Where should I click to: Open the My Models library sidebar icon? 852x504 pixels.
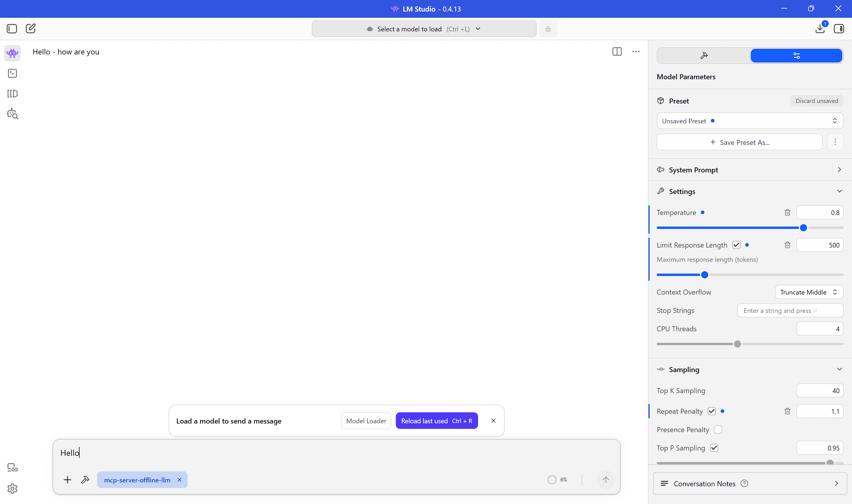(x=12, y=94)
